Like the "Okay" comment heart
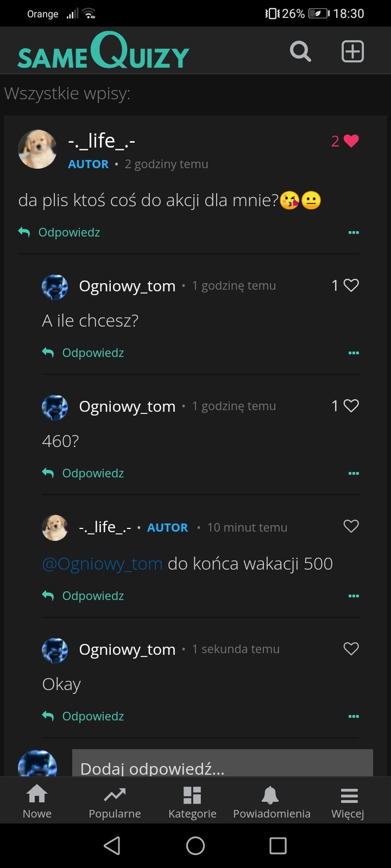Screen dimensions: 391x868 (x=351, y=649)
